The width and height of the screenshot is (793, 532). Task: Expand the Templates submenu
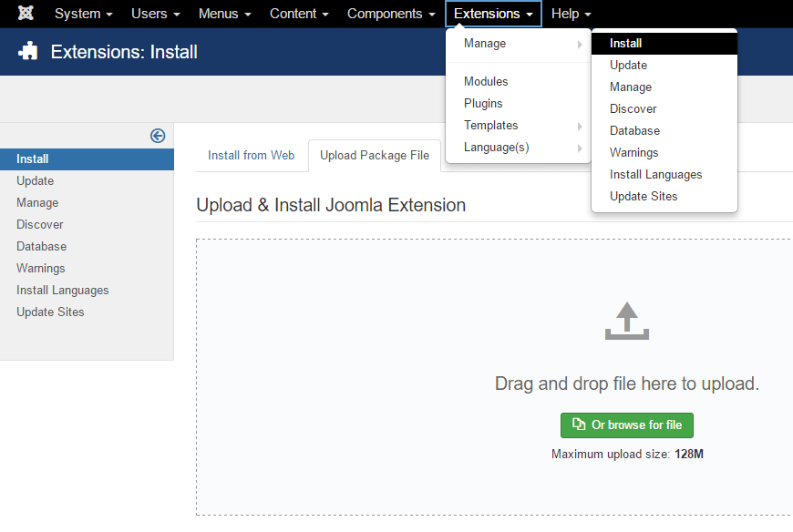pyautogui.click(x=519, y=126)
